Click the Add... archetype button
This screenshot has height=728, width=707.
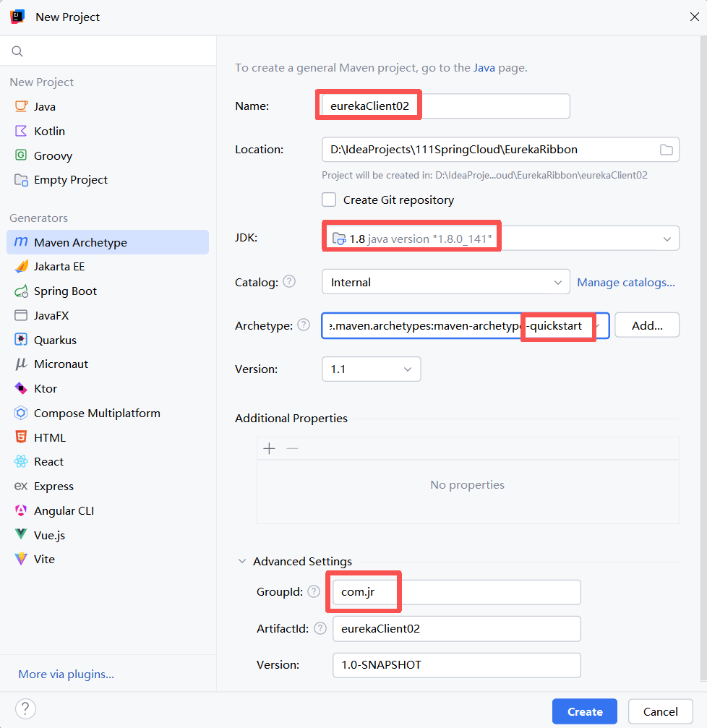[x=647, y=325]
